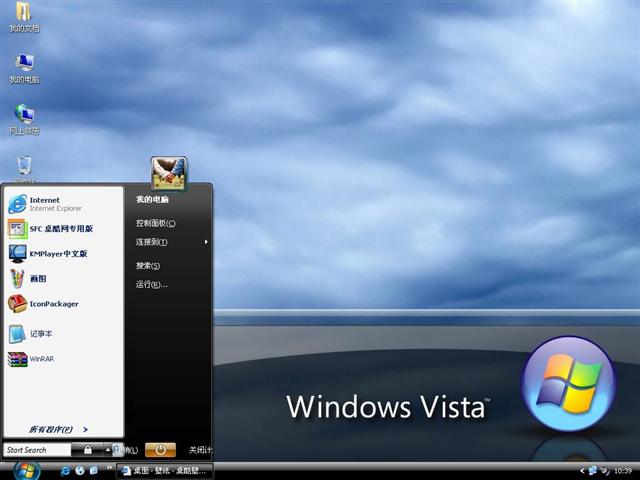The image size is (640, 480).
Task: Show hidden system tray icons arrow
Action: (582, 471)
